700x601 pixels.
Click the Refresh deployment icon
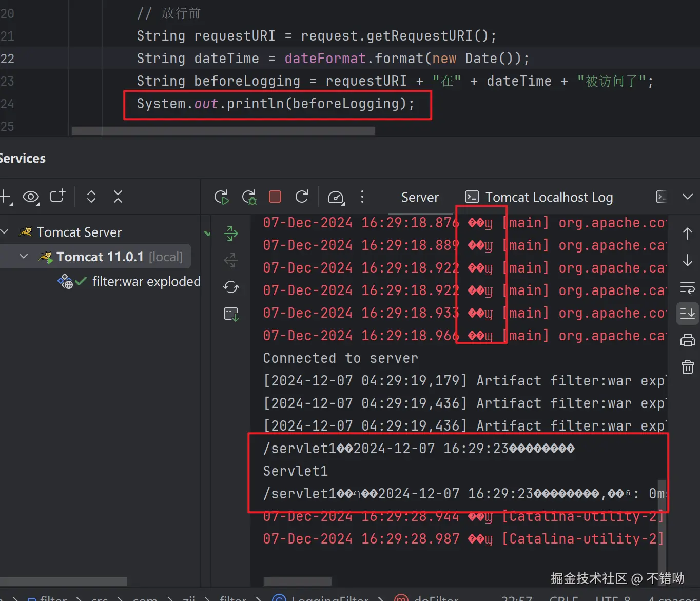(x=231, y=287)
